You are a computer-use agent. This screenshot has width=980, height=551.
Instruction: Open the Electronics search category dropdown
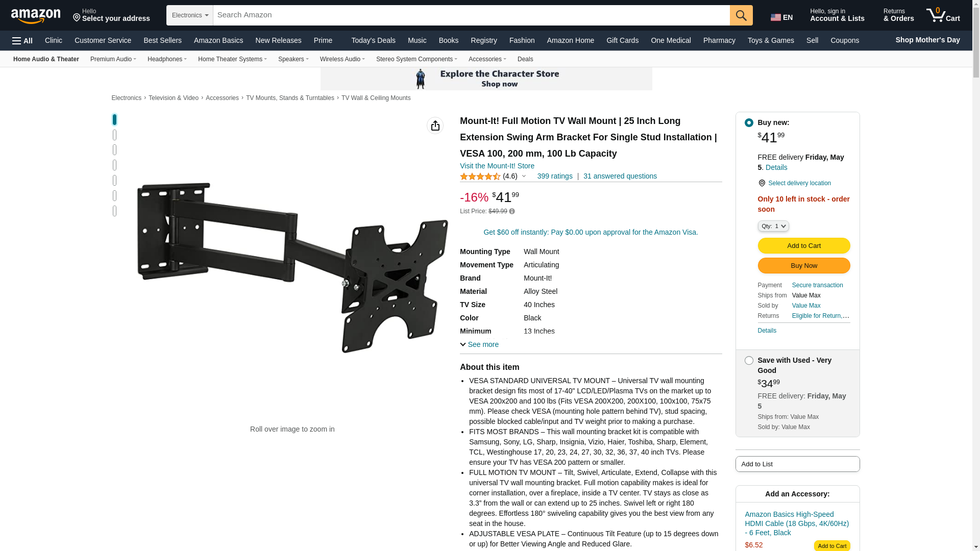point(190,15)
